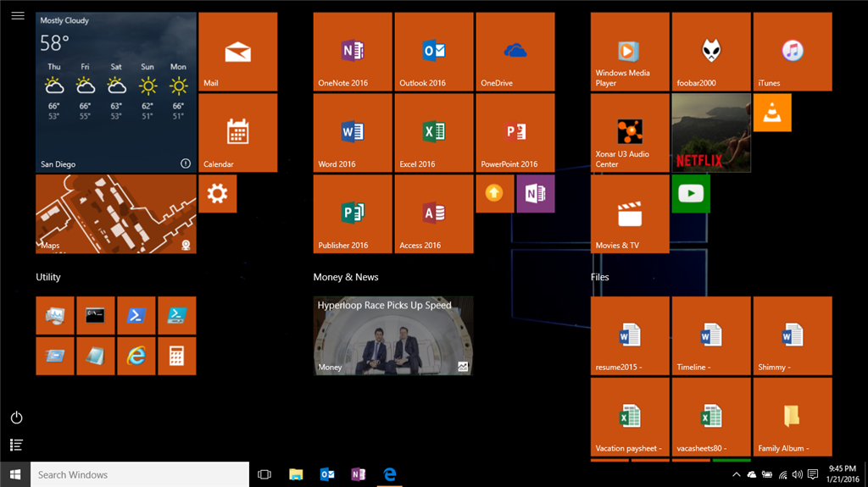Launch the OneNote 2016 tile

353,52
